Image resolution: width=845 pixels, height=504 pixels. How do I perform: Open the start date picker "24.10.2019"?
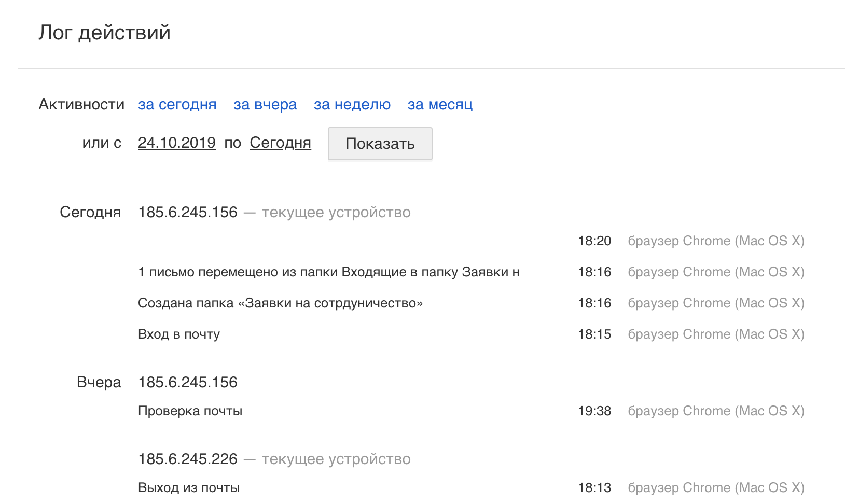176,143
